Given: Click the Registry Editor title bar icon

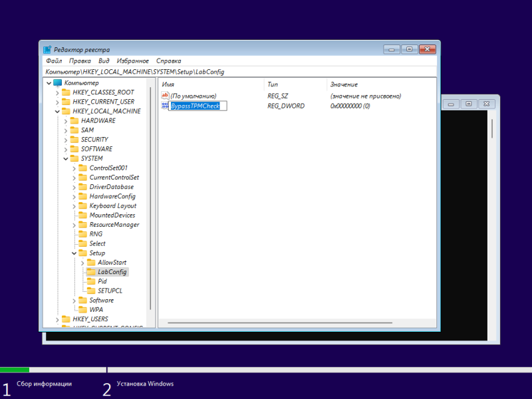Looking at the screenshot, I should [47, 49].
